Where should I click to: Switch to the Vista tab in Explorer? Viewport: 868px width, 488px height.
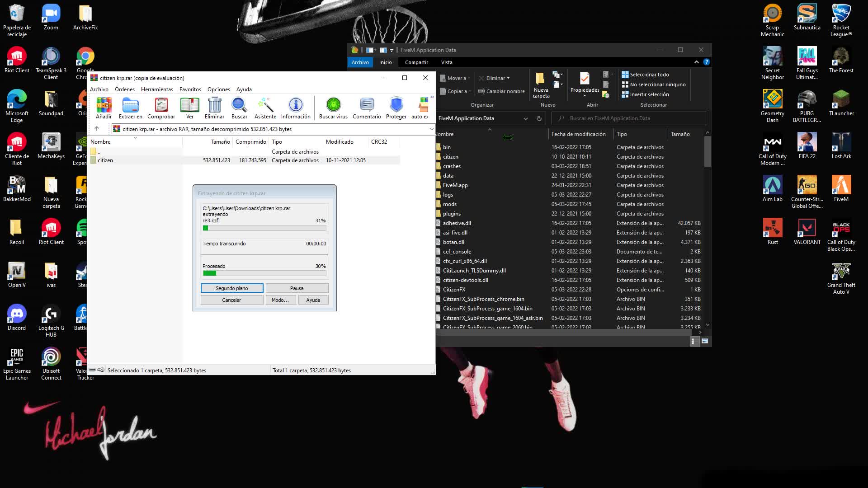447,62
